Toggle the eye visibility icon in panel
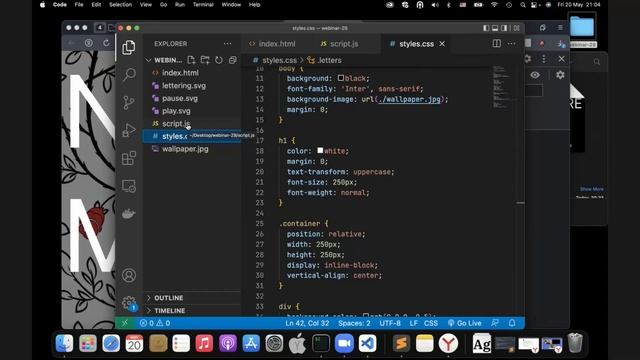Viewport: 640px width, 360px height. coord(535,75)
